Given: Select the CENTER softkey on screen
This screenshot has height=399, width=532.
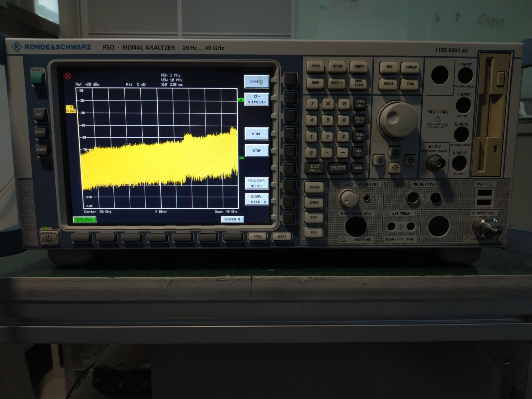Looking at the screenshot, I should click(256, 81).
